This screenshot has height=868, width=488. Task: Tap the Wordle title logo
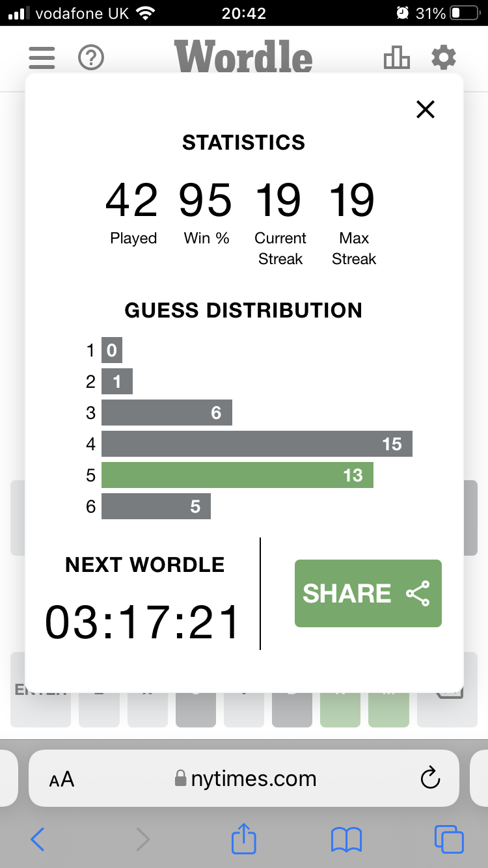pyautogui.click(x=243, y=57)
